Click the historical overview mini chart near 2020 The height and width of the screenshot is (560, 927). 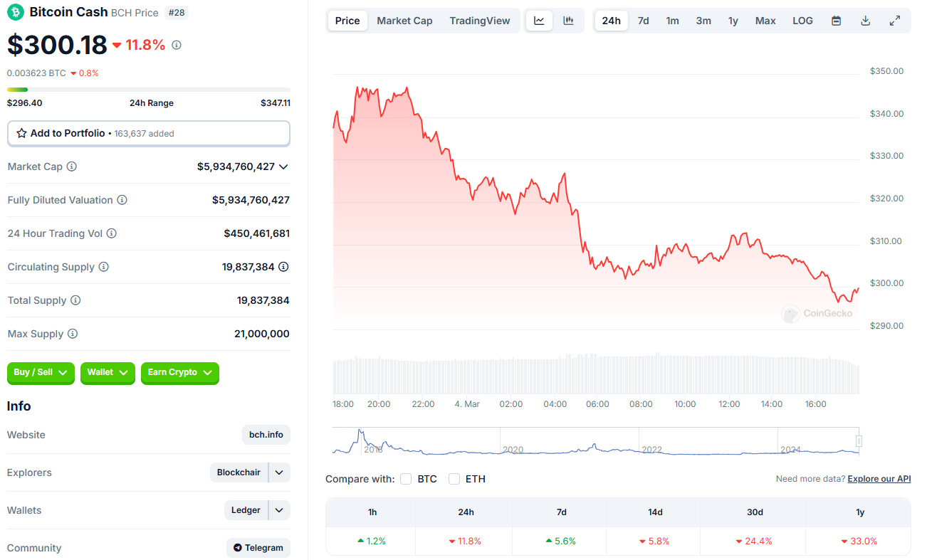click(513, 449)
